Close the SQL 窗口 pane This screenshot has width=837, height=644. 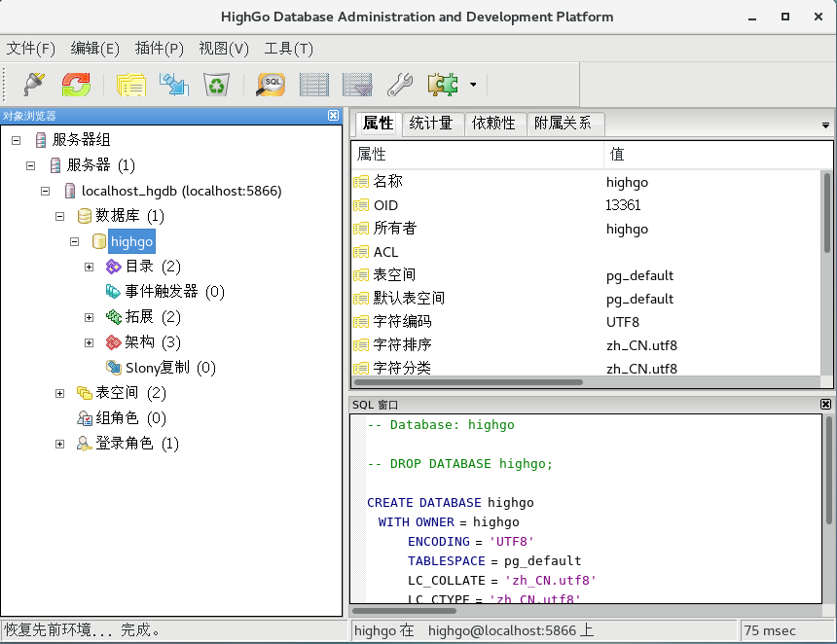tap(826, 404)
